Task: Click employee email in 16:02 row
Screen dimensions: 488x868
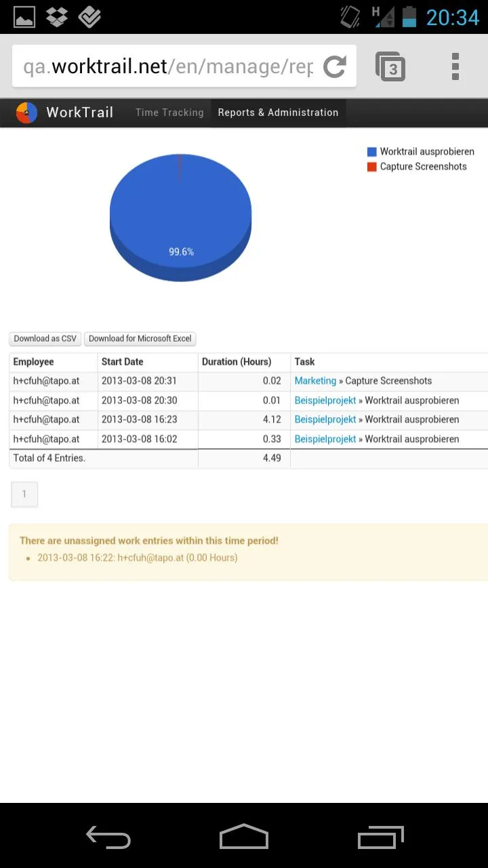Action: (47, 439)
